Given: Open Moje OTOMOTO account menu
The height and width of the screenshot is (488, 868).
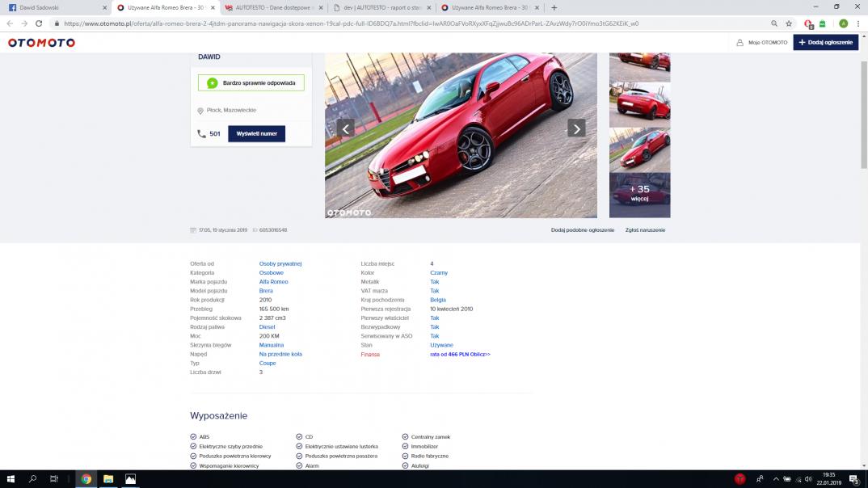Looking at the screenshot, I should coord(761,43).
